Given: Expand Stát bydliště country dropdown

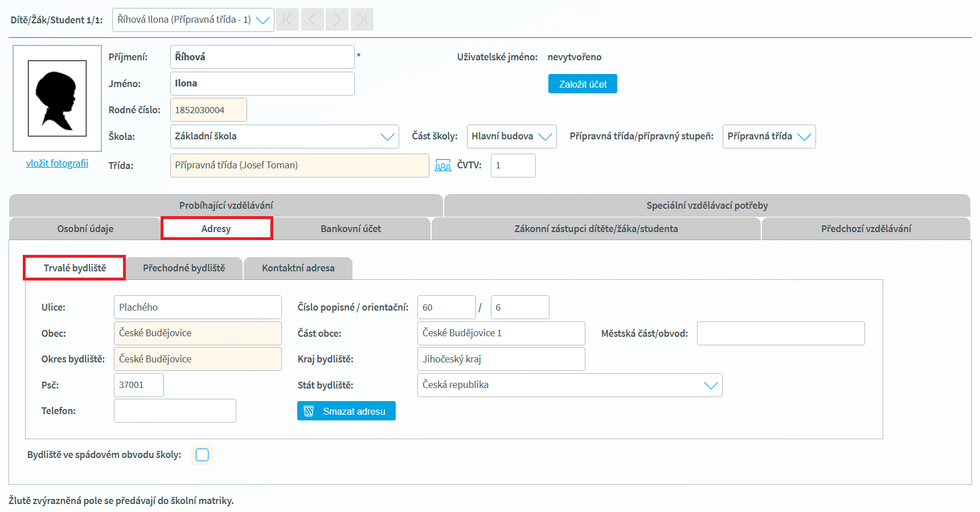Looking at the screenshot, I should [x=569, y=385].
